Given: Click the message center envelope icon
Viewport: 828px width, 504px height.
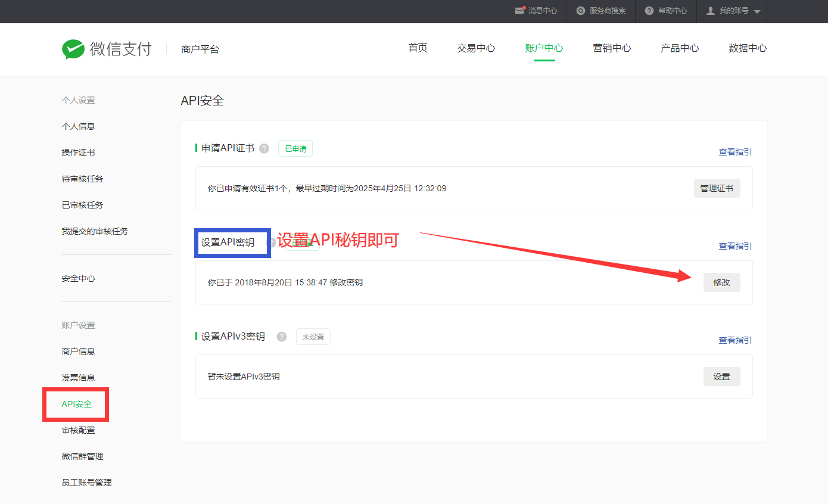Looking at the screenshot, I should pos(520,11).
